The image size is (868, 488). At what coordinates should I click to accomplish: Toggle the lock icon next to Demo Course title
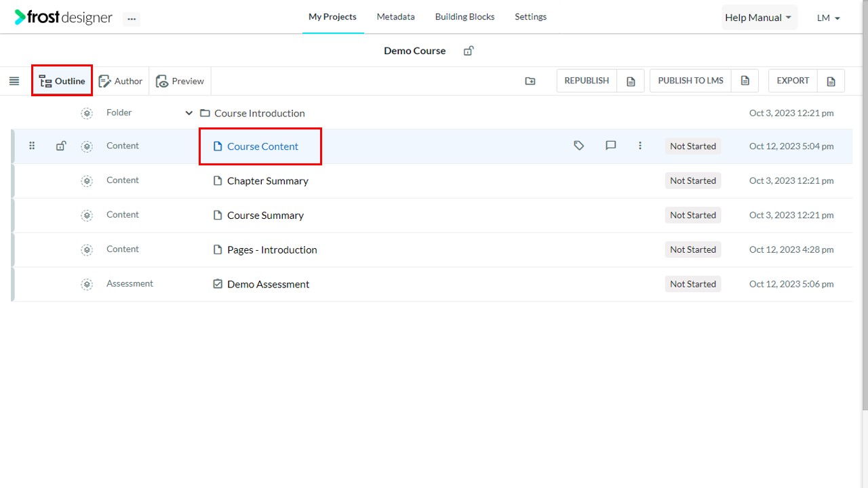(x=469, y=51)
